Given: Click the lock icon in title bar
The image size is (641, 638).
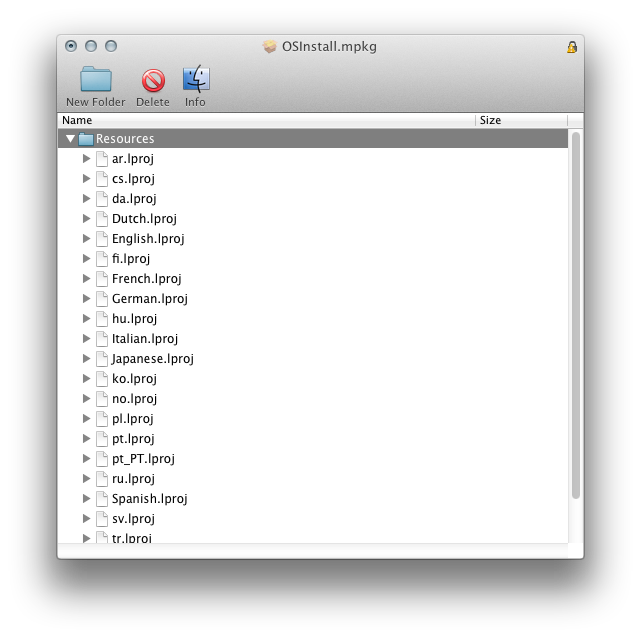Looking at the screenshot, I should tap(572, 47).
